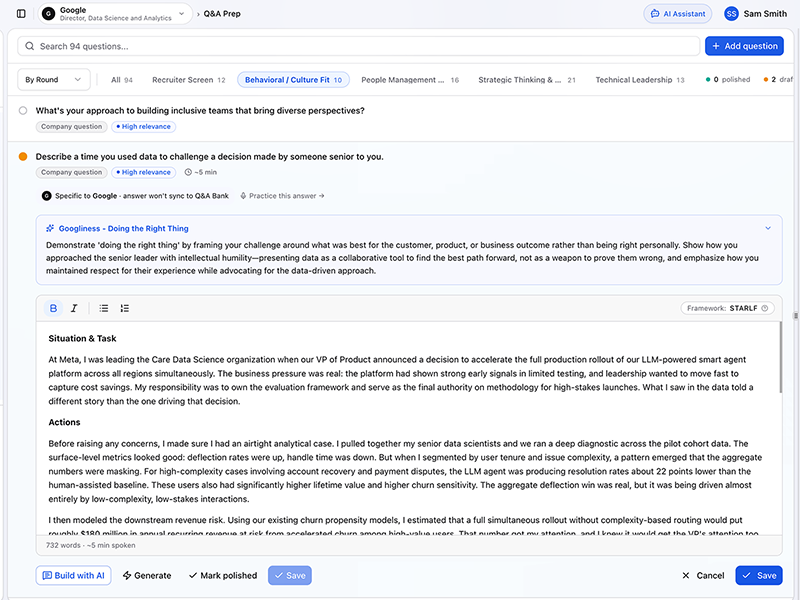
Task: Open the Google company selector chevron
Action: tap(181, 14)
